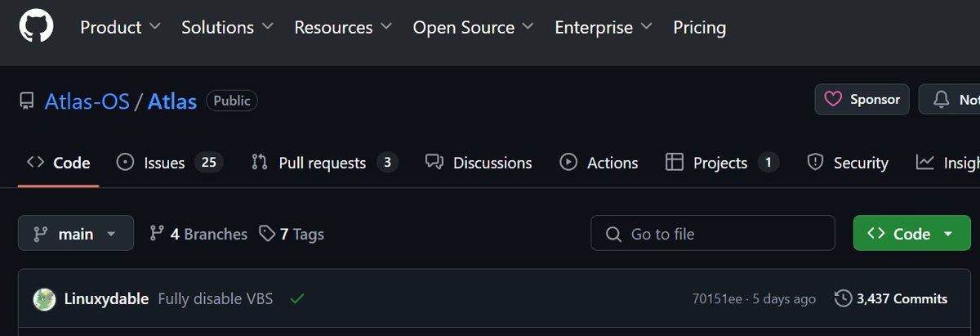Sponsor this repository
The image size is (980, 336).
[x=862, y=100]
